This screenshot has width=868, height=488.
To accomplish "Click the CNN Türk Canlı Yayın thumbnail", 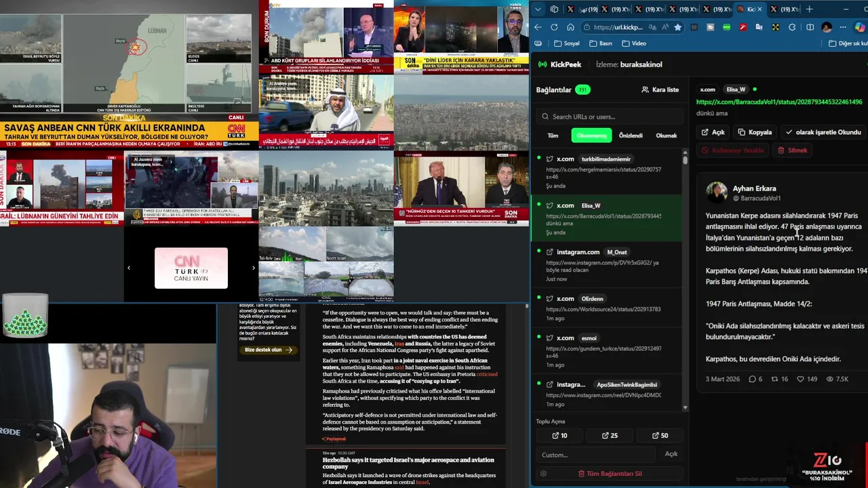I will pos(191,268).
